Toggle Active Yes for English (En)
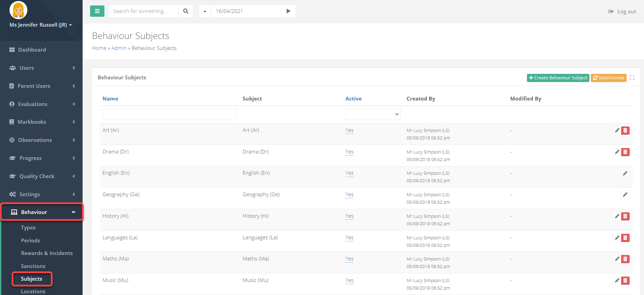Viewport: 644px width, 295px height. pos(349,173)
